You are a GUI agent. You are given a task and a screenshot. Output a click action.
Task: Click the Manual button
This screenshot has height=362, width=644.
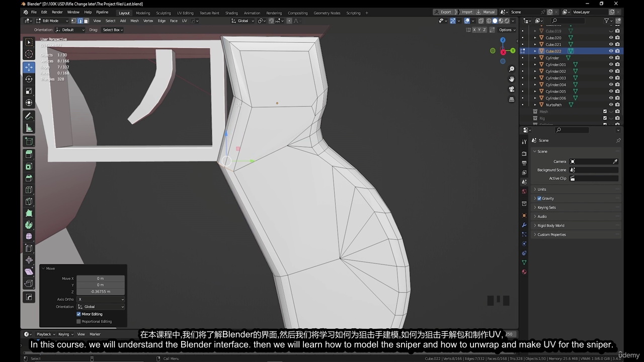coord(486,12)
